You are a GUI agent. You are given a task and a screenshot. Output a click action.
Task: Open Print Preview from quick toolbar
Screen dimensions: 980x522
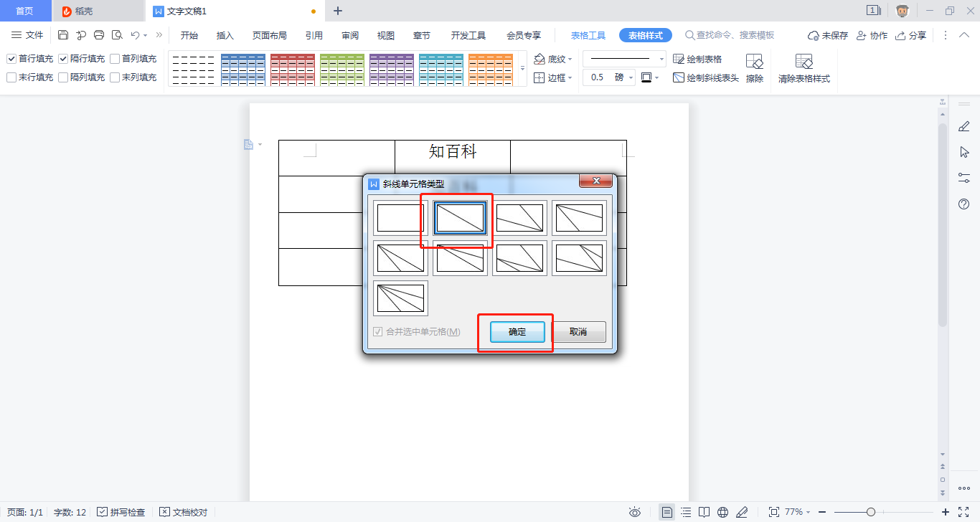point(116,35)
